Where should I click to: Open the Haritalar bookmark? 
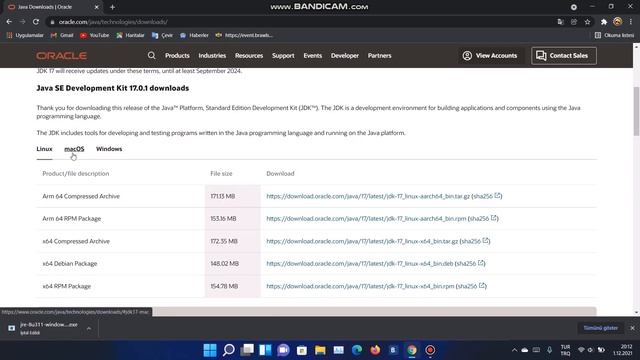(130, 36)
